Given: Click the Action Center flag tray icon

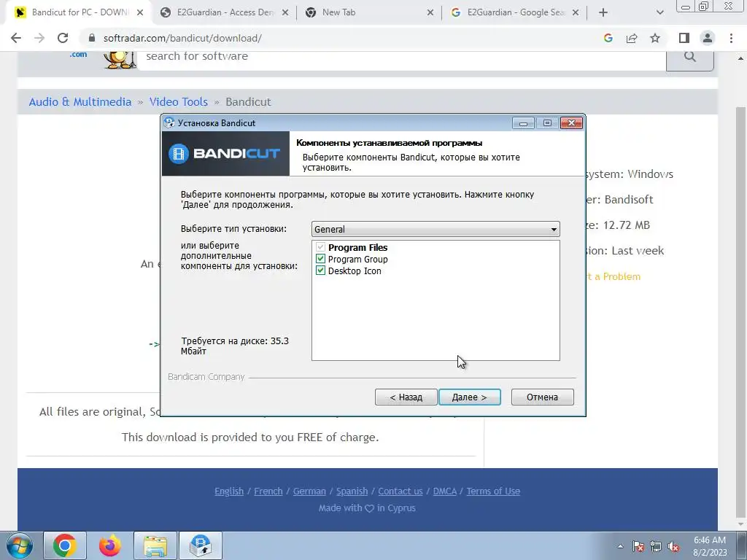Looking at the screenshot, I should 638,546.
